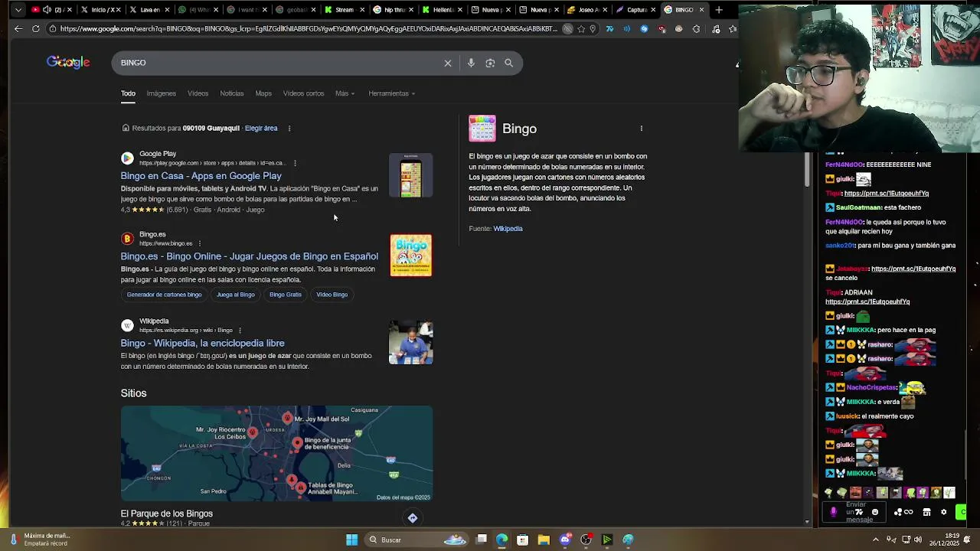Bookmark this page with the star
The image size is (980, 551).
pos(580,28)
